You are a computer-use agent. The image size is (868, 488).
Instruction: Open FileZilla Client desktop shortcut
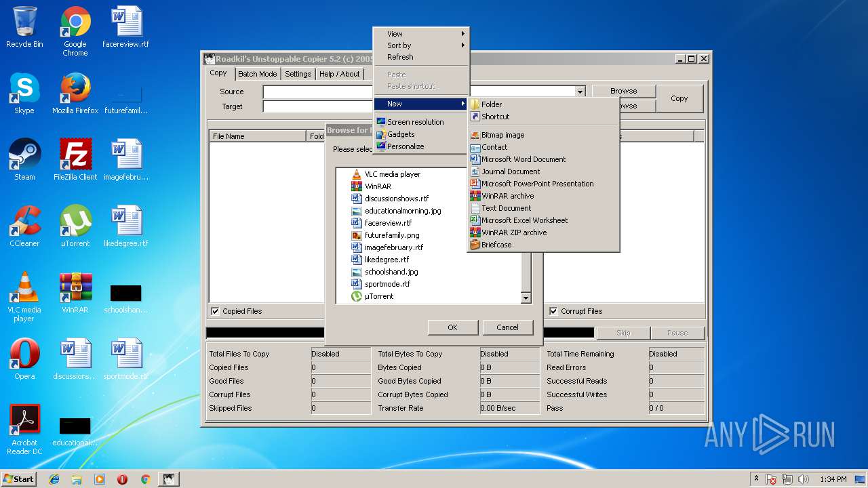point(75,161)
